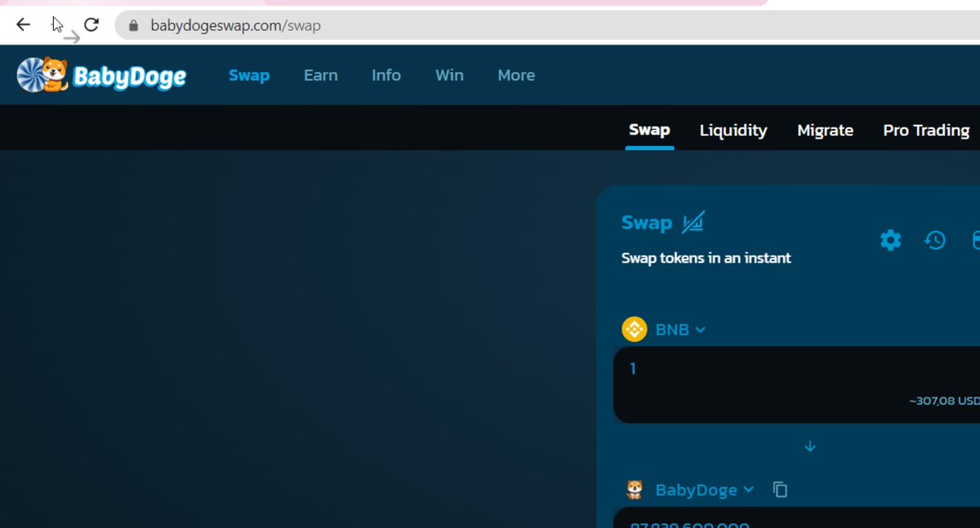The height and width of the screenshot is (528, 980).
Task: Expand the BNB token selector dropdown
Action: click(664, 330)
